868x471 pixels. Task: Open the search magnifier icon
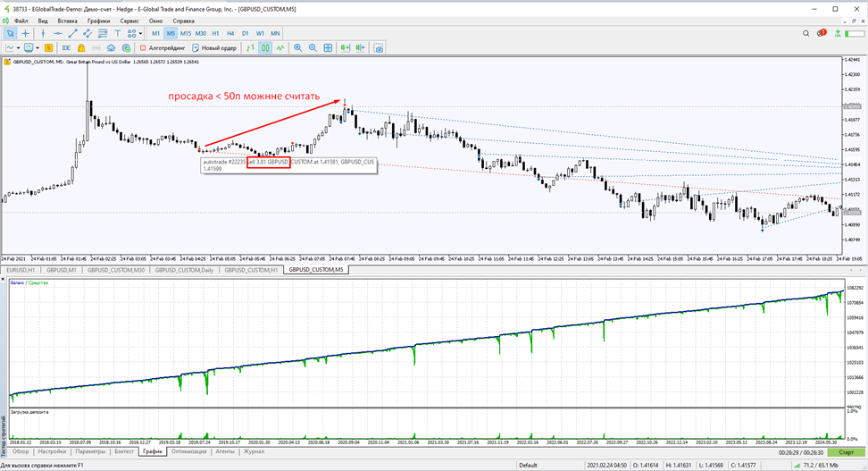point(806,33)
